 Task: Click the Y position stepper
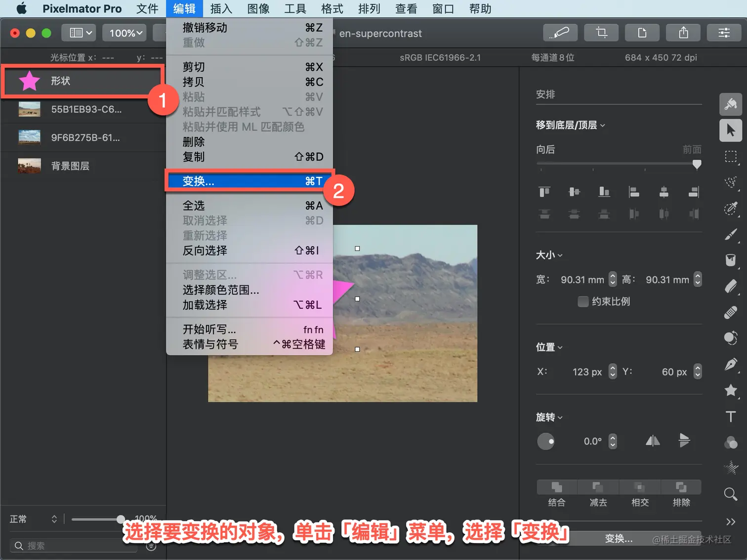click(698, 371)
